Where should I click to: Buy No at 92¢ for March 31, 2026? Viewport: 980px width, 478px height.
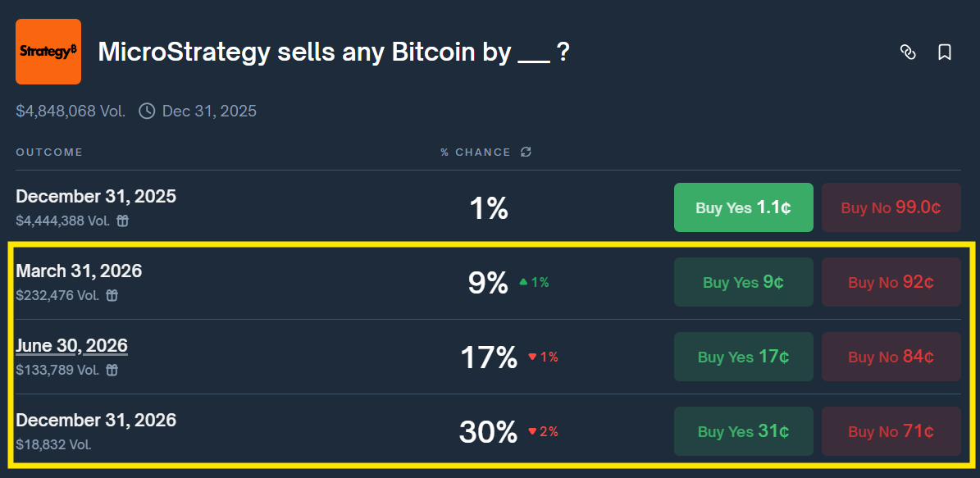(891, 282)
